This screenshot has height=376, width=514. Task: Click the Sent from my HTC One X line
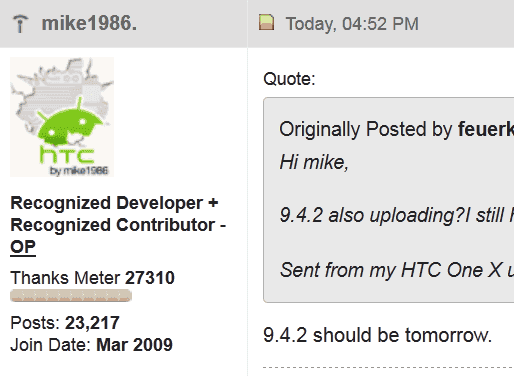pyautogui.click(x=397, y=270)
